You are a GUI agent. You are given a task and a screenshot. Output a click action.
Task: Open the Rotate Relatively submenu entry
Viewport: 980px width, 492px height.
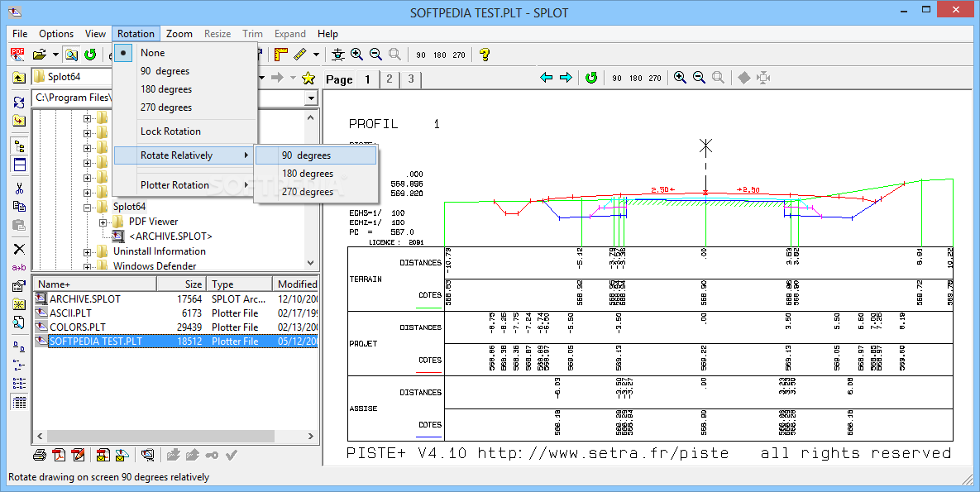coord(185,155)
